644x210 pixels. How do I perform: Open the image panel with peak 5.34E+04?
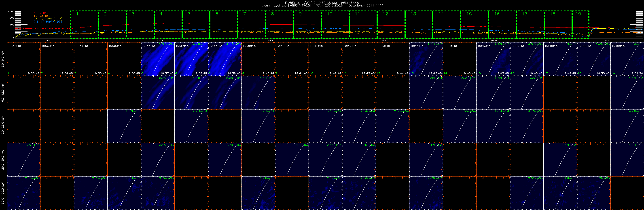[x=258, y=92]
